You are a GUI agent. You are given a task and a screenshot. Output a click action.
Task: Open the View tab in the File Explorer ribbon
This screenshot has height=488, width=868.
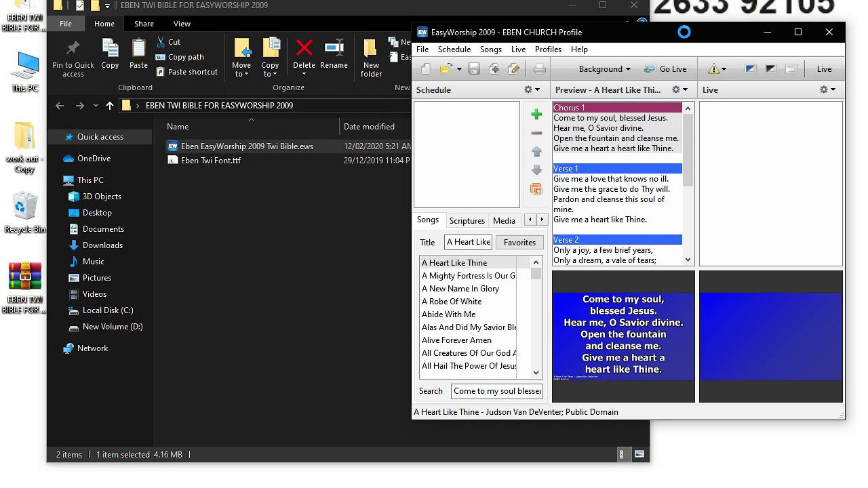[x=182, y=24]
